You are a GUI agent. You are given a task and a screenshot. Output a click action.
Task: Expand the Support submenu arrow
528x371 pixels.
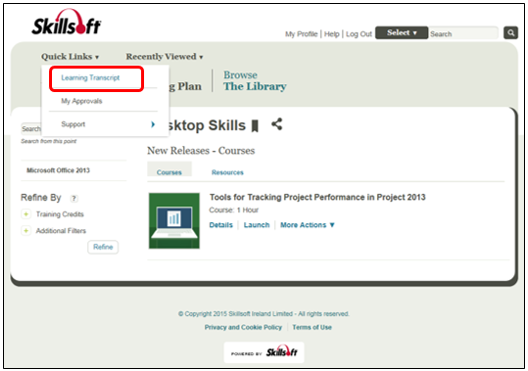[x=153, y=124]
